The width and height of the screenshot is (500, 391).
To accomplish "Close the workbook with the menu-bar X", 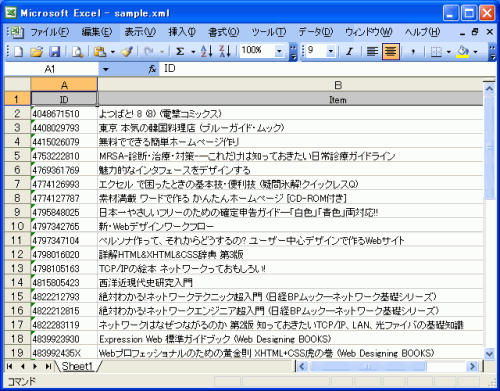I will pos(489,32).
